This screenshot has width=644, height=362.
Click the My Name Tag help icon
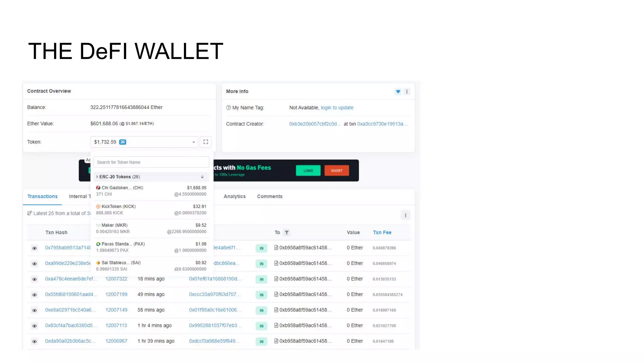[x=229, y=107]
